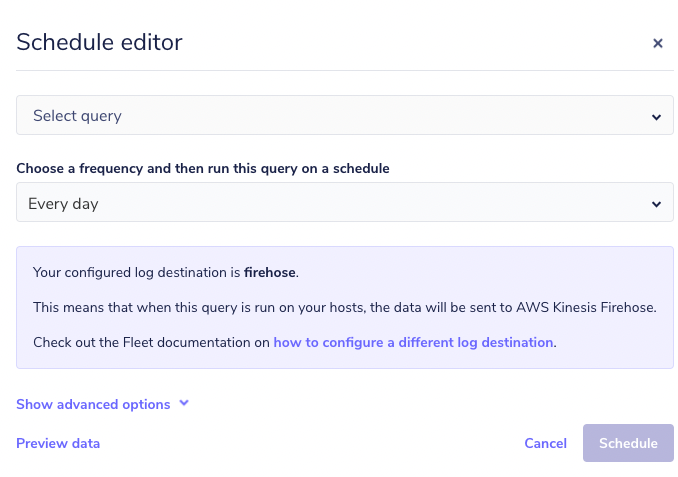Expand Show advanced options
Viewport: 678px width, 477px height.
[x=93, y=404]
